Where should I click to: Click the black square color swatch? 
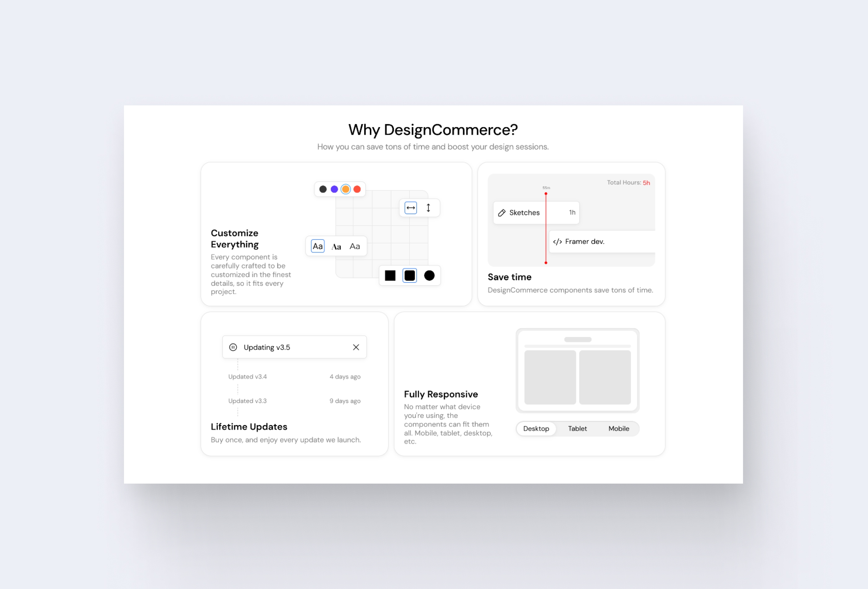[x=390, y=276]
